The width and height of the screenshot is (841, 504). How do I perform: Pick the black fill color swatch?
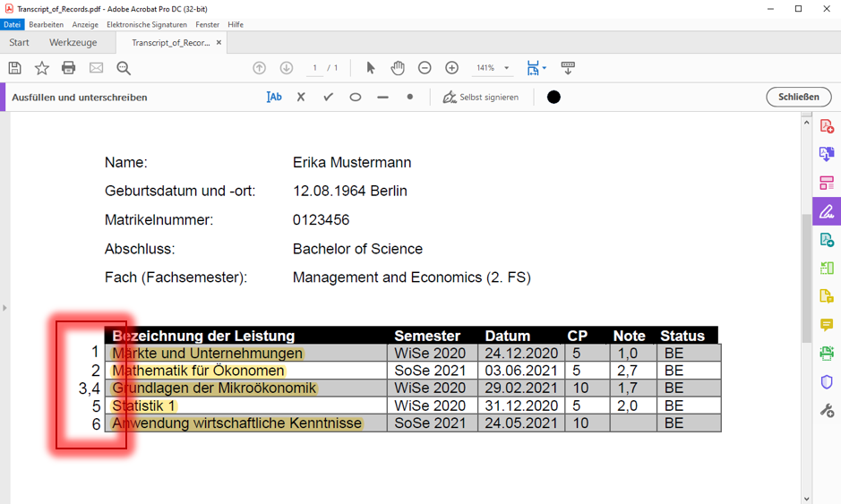pyautogui.click(x=554, y=97)
